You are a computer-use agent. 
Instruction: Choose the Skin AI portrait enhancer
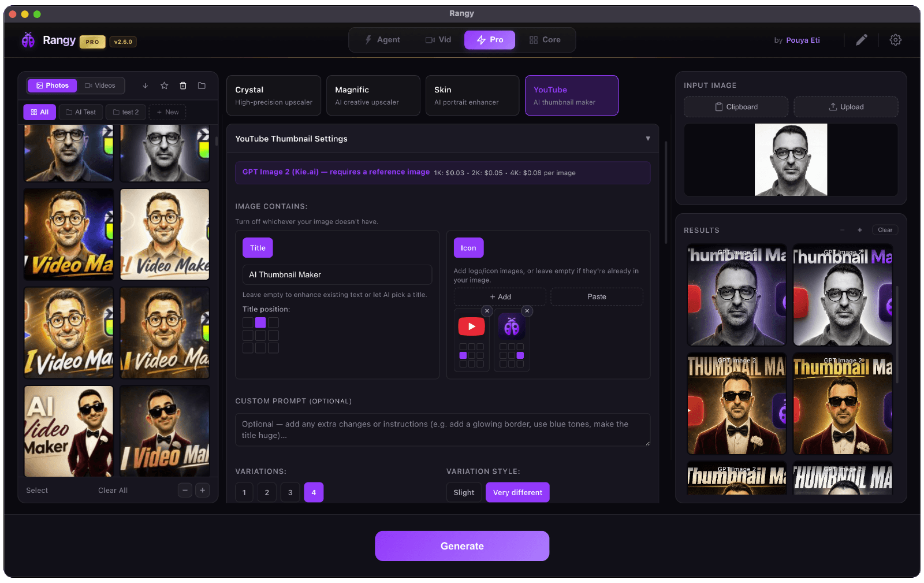coord(472,95)
